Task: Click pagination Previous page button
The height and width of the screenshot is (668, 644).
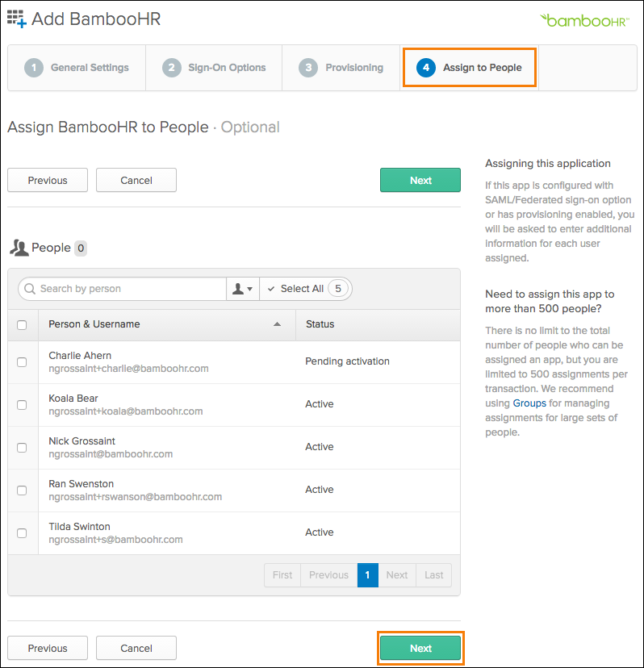Action: [x=329, y=575]
